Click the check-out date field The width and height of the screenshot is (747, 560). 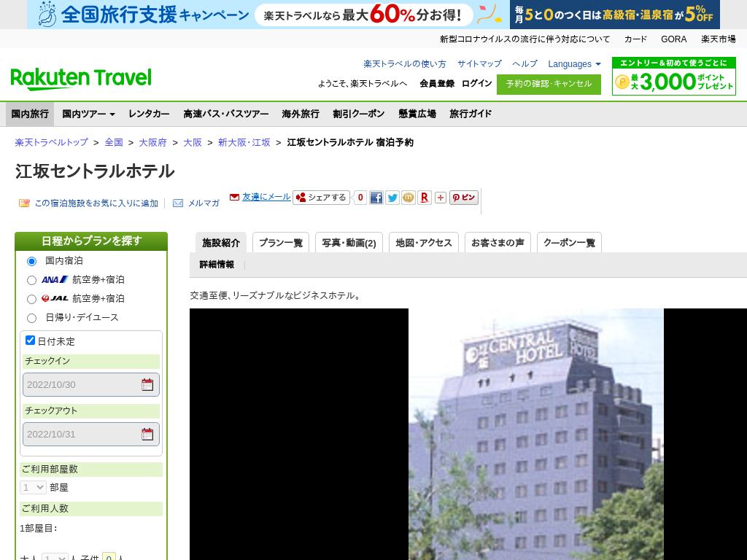(91, 435)
